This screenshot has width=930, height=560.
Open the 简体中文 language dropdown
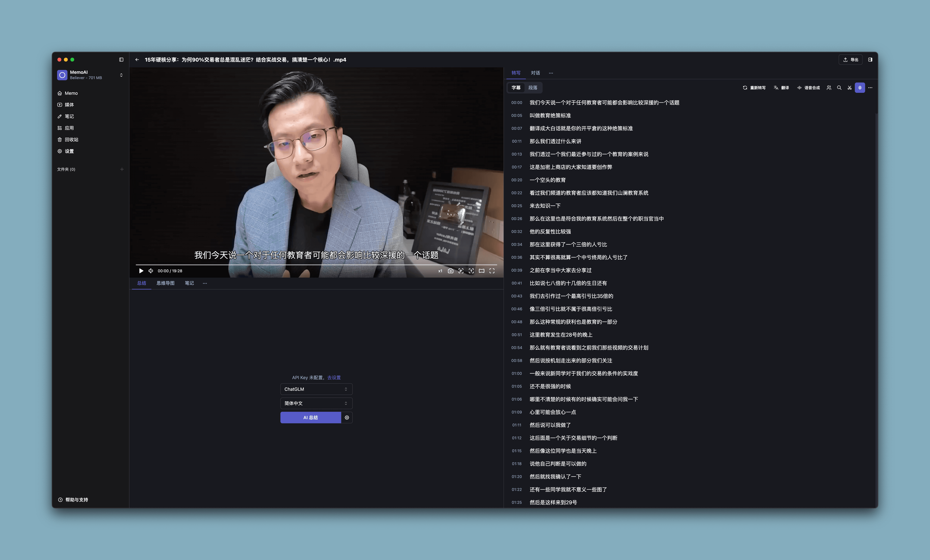(316, 403)
